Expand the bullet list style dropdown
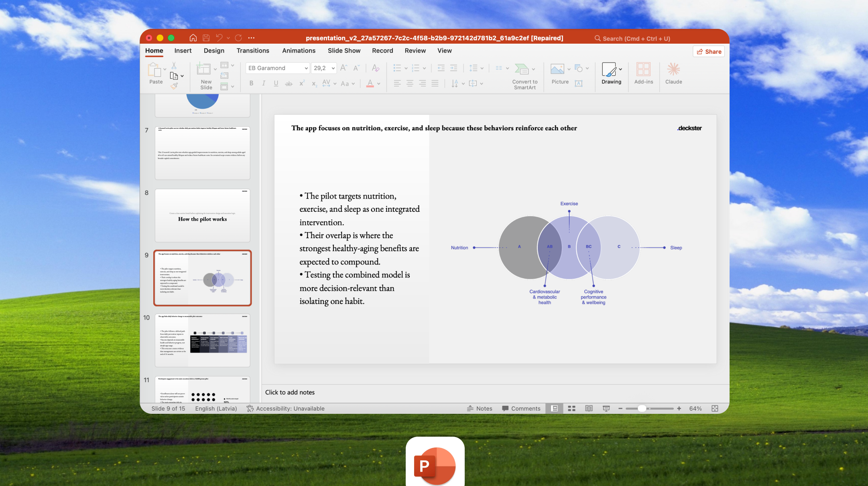Viewport: 868px width, 486px height. click(406, 68)
